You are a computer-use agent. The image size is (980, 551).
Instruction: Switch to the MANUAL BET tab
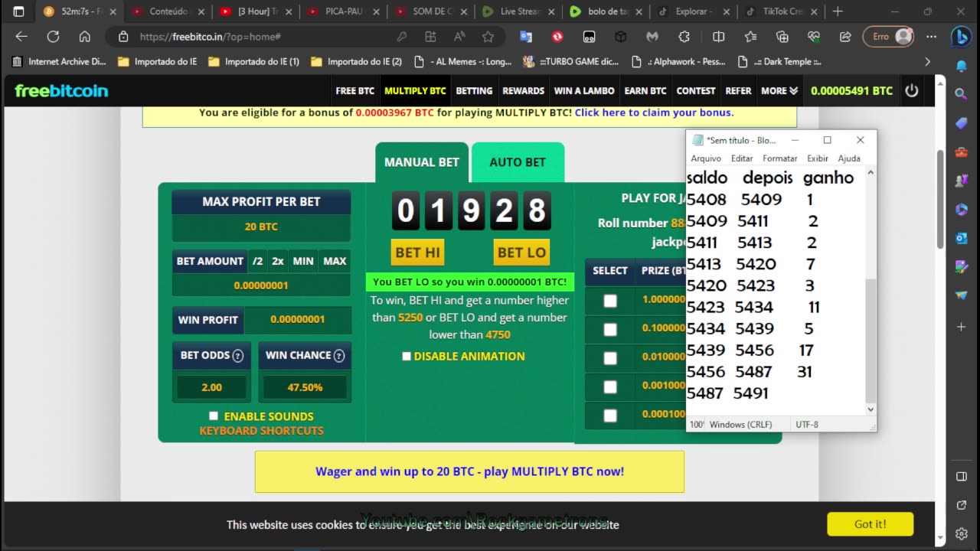pos(422,162)
